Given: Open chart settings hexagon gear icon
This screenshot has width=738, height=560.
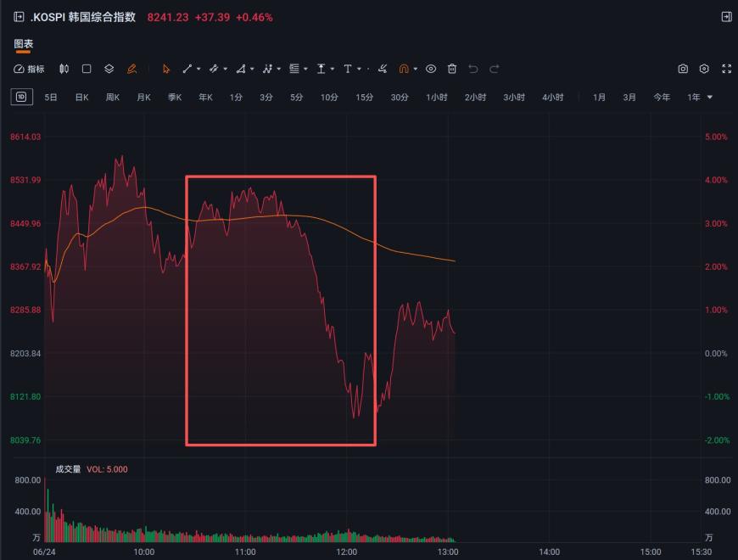Looking at the screenshot, I should [x=704, y=70].
